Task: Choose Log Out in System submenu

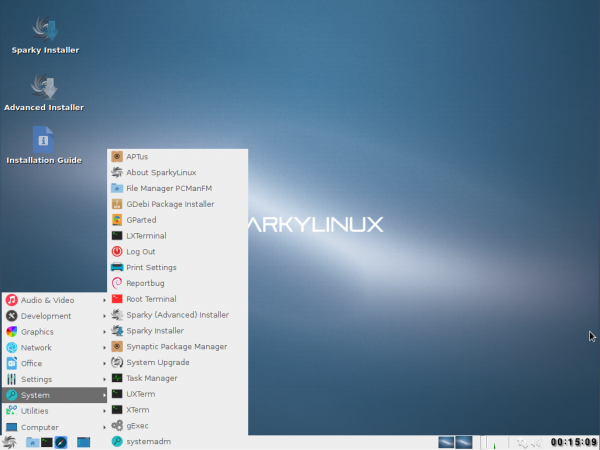Action: 178,252
